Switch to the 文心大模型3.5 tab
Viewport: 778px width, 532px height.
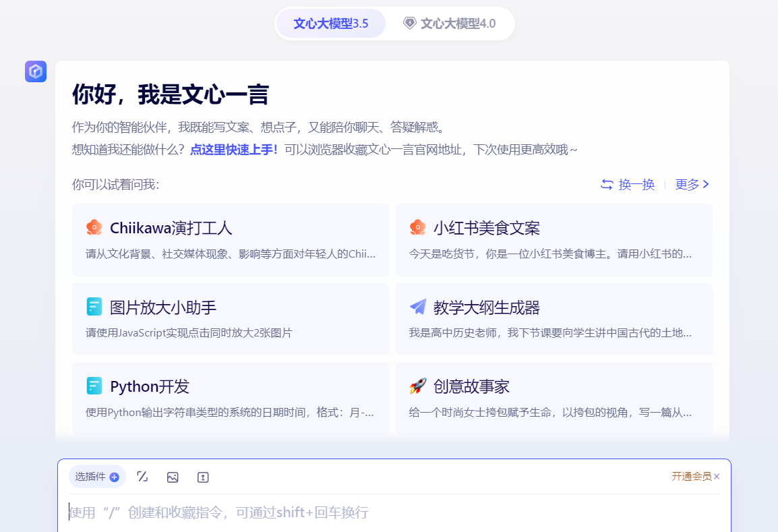[x=330, y=24]
